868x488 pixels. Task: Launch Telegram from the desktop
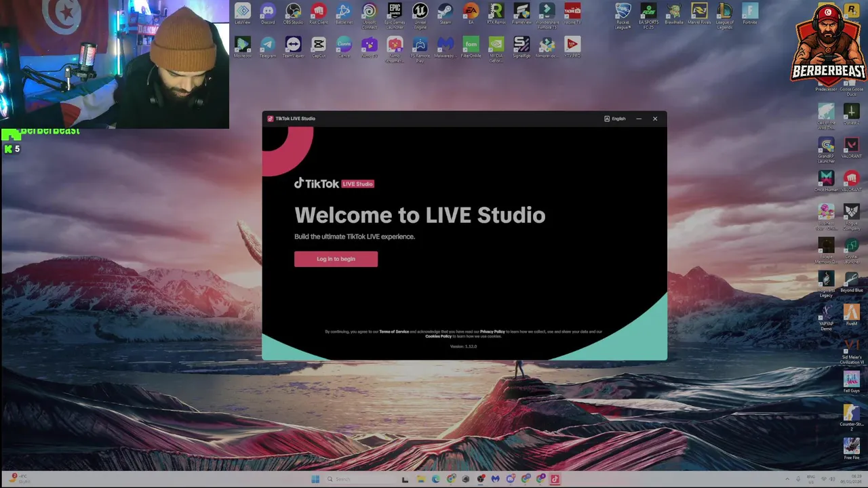[x=268, y=47]
